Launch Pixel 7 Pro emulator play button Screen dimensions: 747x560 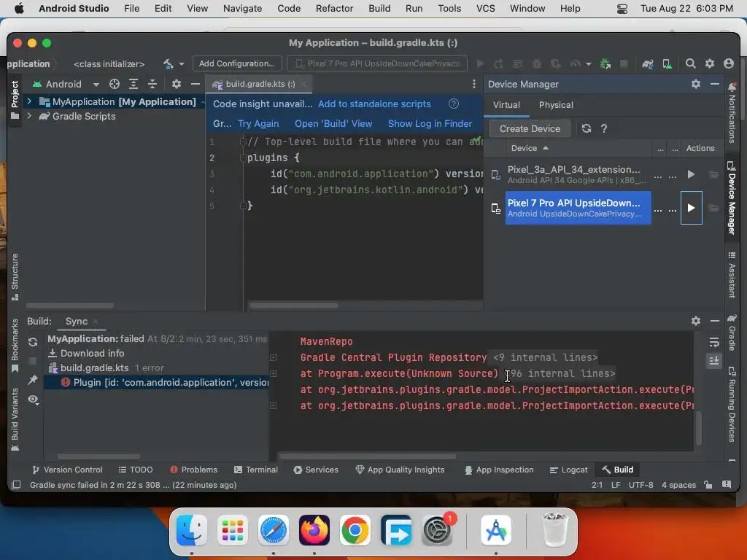pos(691,208)
